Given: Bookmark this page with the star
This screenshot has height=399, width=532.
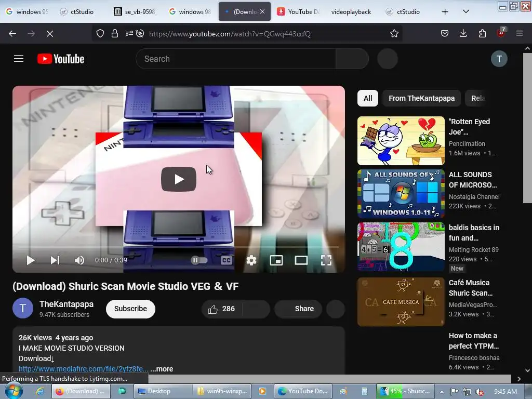Looking at the screenshot, I should (394, 33).
